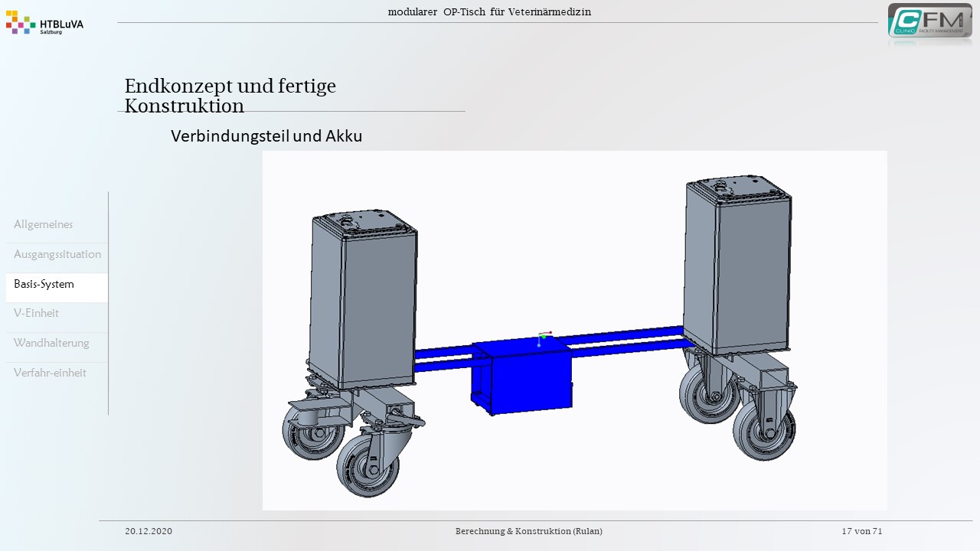
Task: Click the coordinate origin marker on the blue box
Action: (542, 337)
